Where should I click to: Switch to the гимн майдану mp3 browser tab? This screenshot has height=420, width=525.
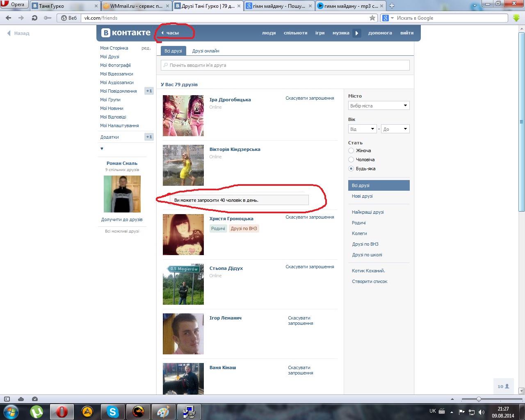point(351,6)
